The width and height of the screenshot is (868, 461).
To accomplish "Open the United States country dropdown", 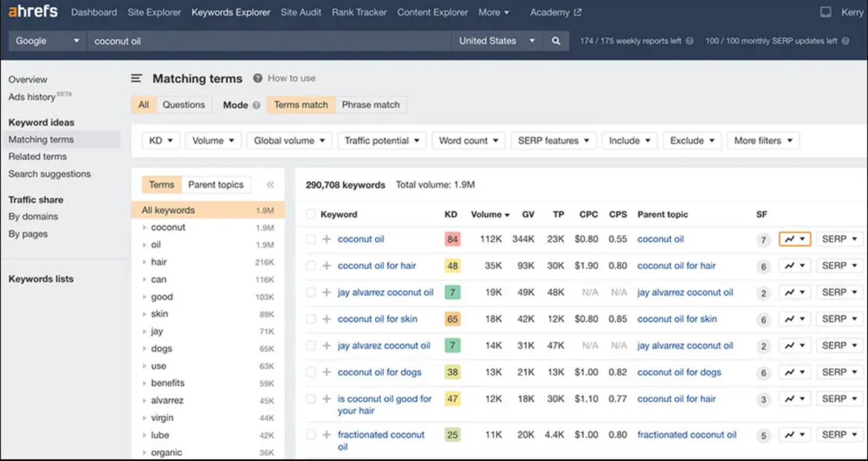I will (x=497, y=41).
